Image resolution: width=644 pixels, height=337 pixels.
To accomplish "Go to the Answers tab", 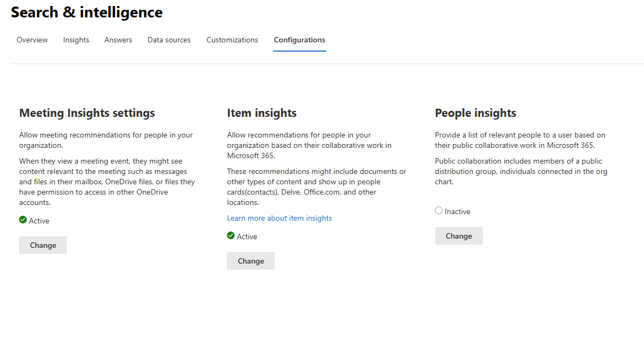I will (x=118, y=40).
